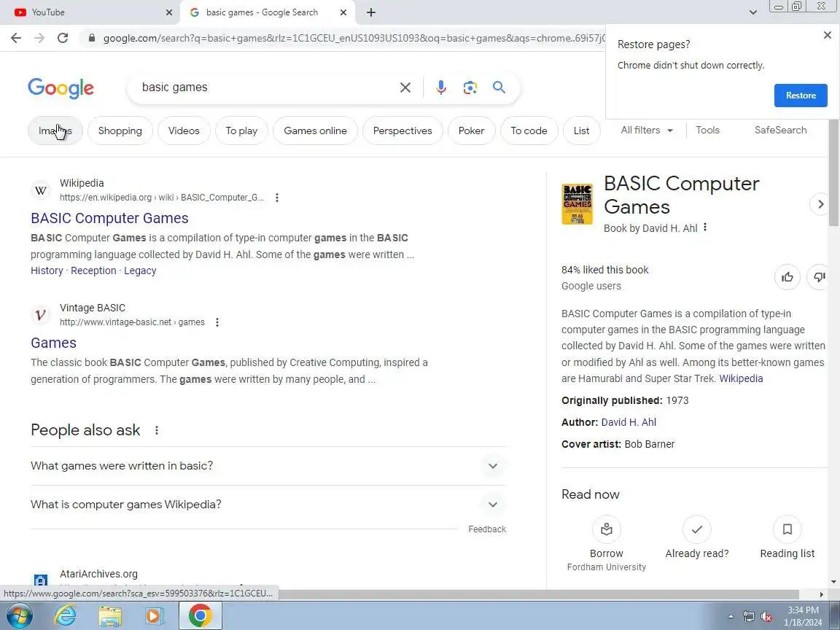Viewport: 840px width, 630px height.
Task: Select the Poker filter chip
Action: (x=472, y=131)
